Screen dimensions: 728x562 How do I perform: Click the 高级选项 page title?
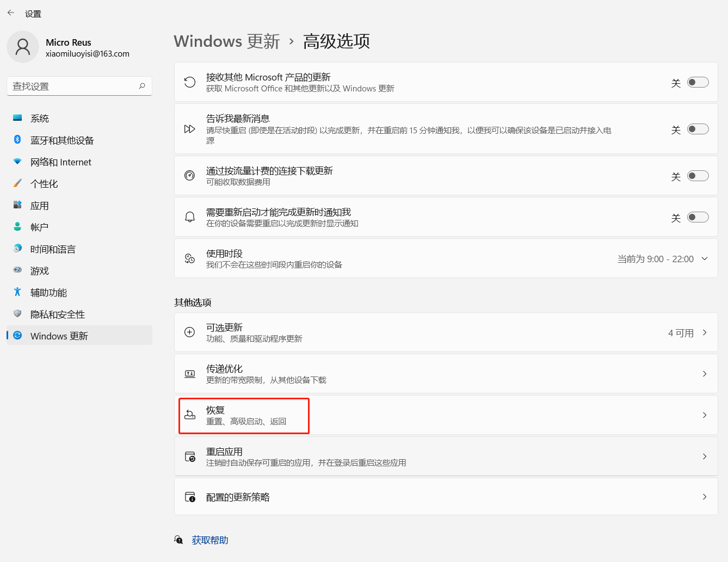[336, 41]
